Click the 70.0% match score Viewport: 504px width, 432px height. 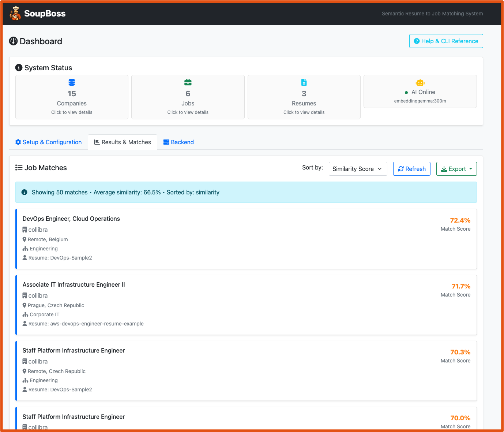click(460, 418)
